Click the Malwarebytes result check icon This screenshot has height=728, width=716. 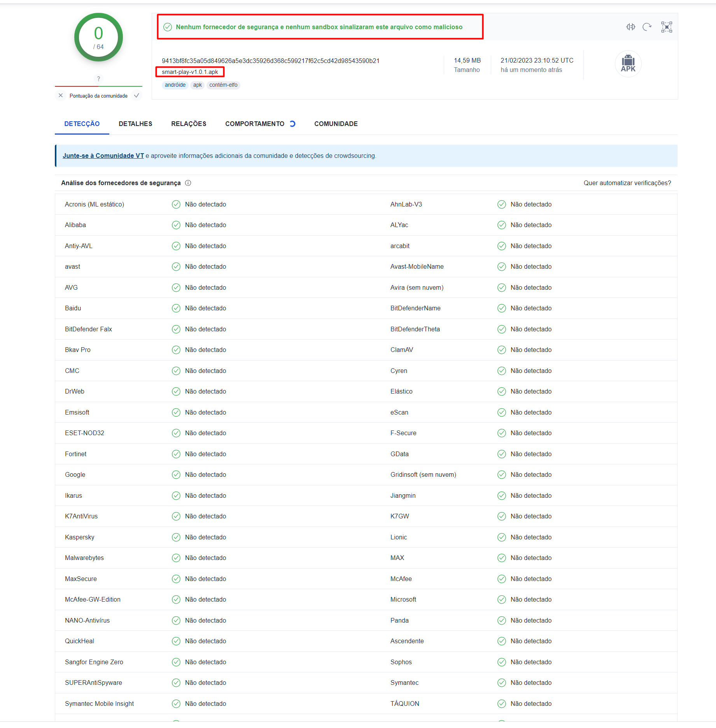click(176, 558)
